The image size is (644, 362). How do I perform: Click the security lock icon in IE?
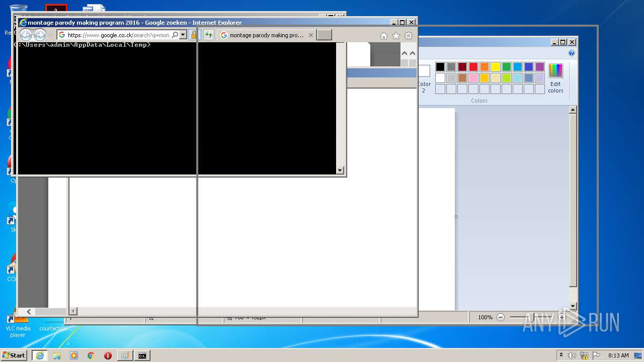click(x=194, y=35)
